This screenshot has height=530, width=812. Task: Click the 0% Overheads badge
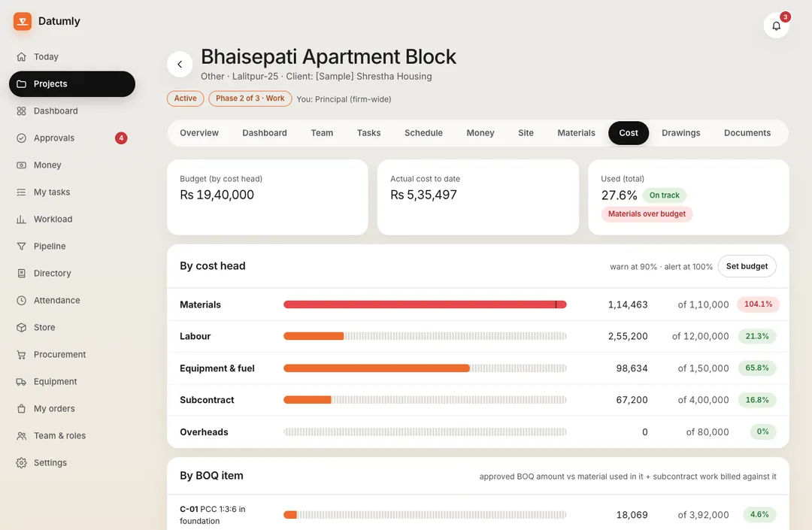pyautogui.click(x=763, y=432)
